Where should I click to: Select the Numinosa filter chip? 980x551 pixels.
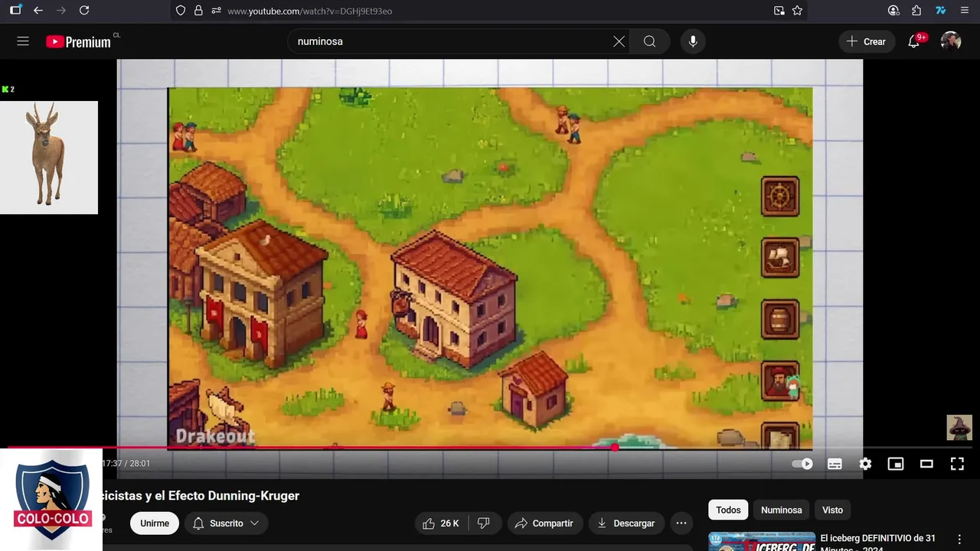(x=781, y=510)
